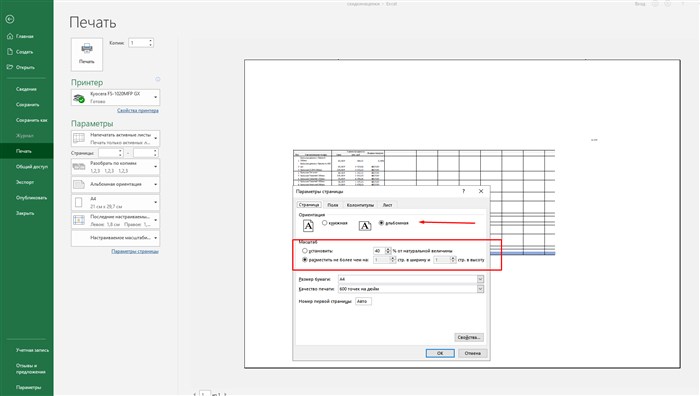Click the Отмена button in dialog
The image size is (700, 396).
[x=472, y=353]
